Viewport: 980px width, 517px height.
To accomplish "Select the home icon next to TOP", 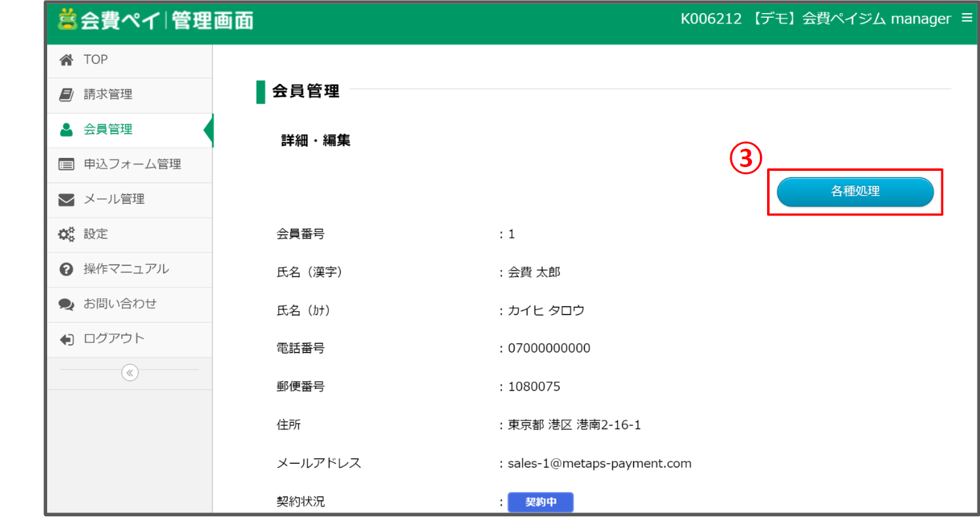I will point(66,60).
